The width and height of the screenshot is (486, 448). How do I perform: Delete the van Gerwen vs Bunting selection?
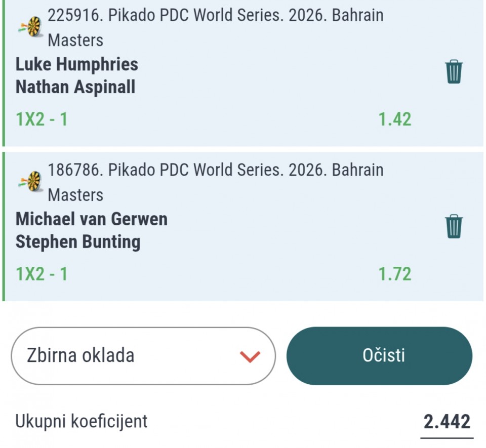454,226
